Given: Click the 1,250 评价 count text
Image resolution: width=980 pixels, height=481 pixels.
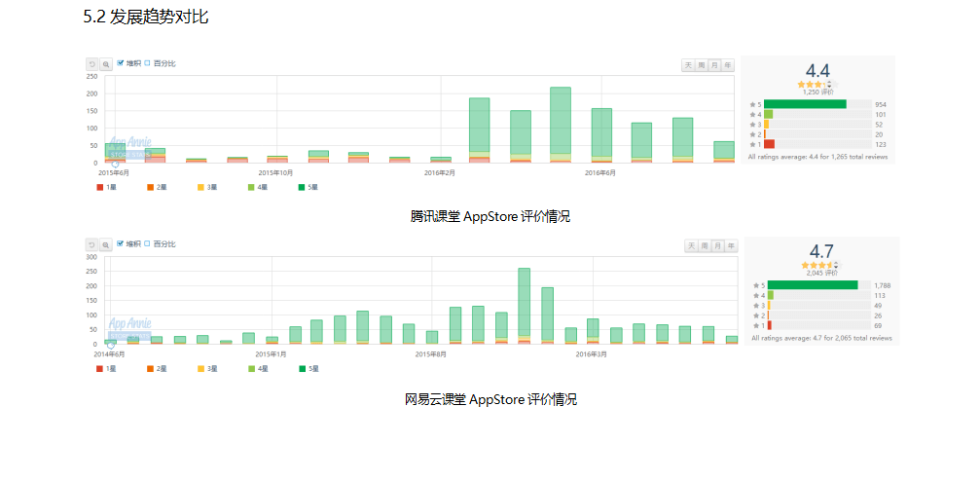Looking at the screenshot, I should tap(818, 92).
